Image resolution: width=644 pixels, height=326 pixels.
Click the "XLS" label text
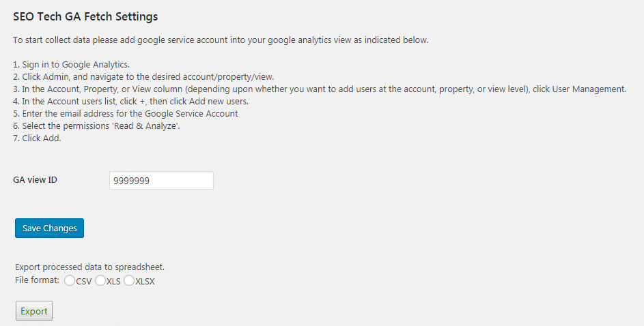(113, 282)
